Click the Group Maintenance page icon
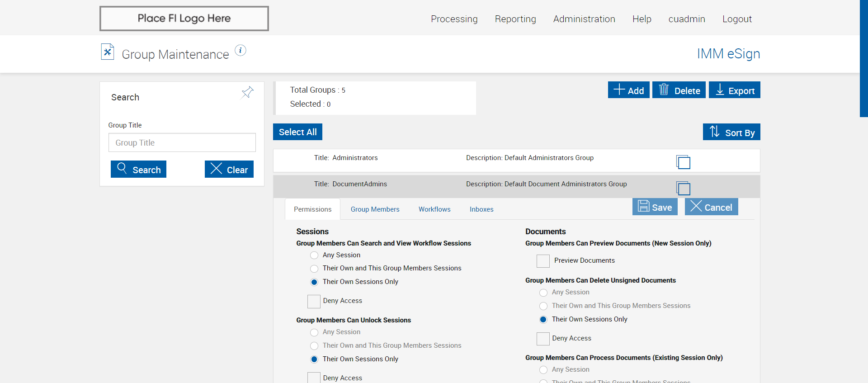This screenshot has height=383, width=868. pyautogui.click(x=108, y=52)
